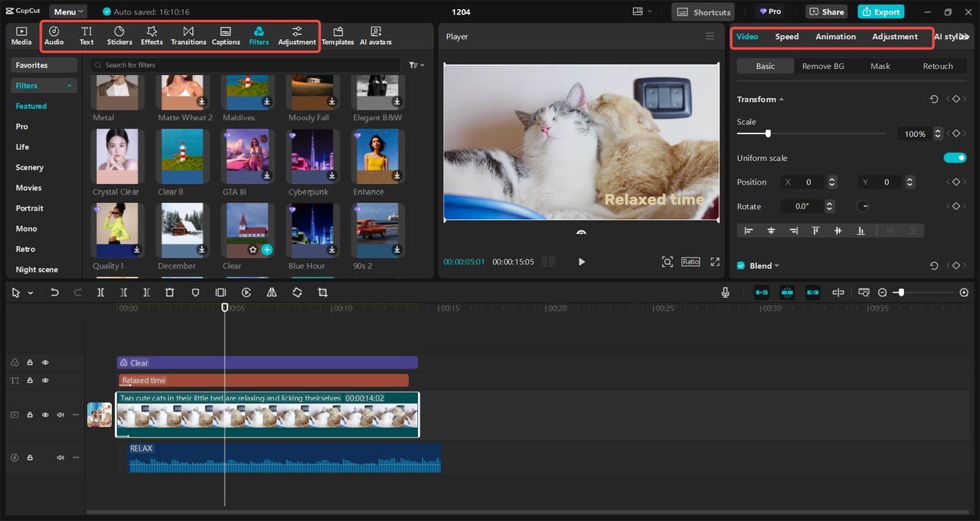The image size is (980, 521).
Task: Open the AI avatars panel
Action: click(x=376, y=36)
